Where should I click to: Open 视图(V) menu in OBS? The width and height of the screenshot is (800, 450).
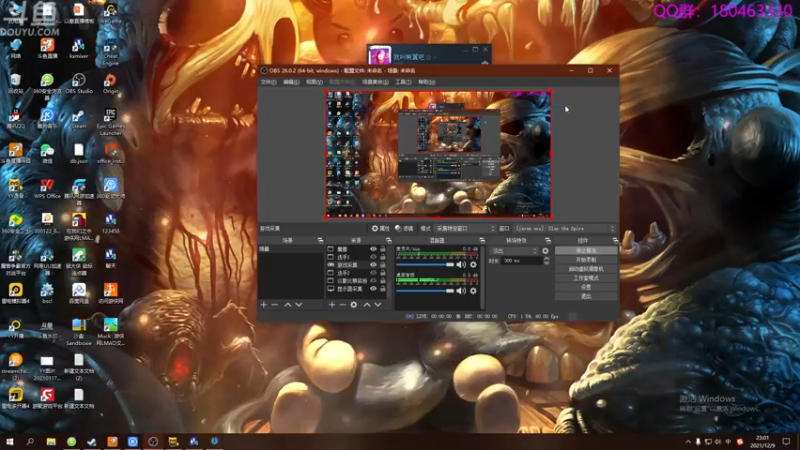point(314,82)
